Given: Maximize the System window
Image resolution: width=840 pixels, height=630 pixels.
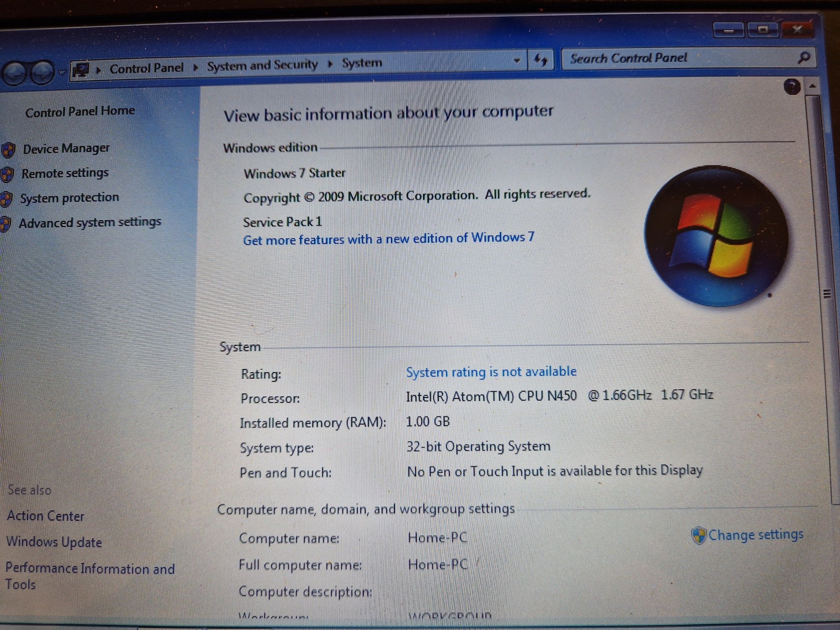Looking at the screenshot, I should tap(762, 30).
